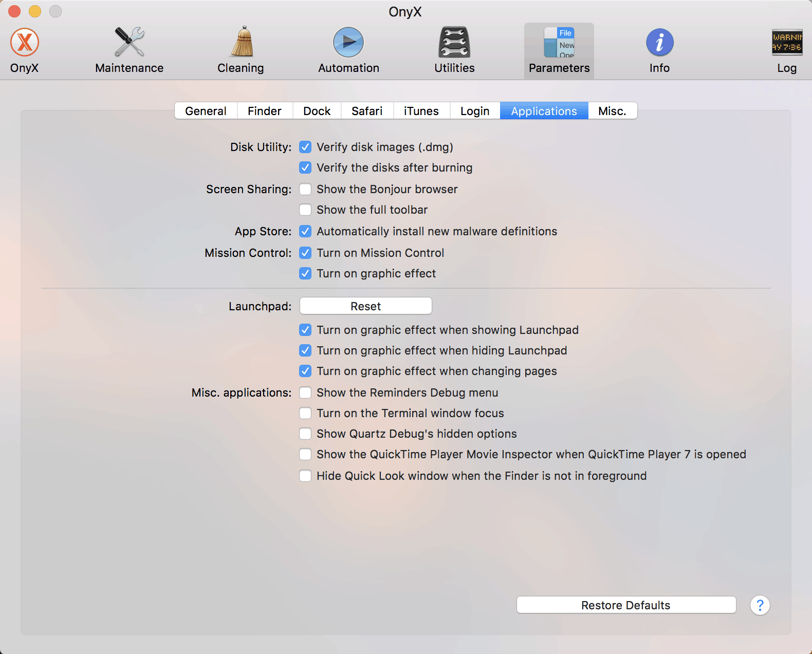Click the Restore Defaults button
Screen dimensions: 812x654
pyautogui.click(x=626, y=605)
